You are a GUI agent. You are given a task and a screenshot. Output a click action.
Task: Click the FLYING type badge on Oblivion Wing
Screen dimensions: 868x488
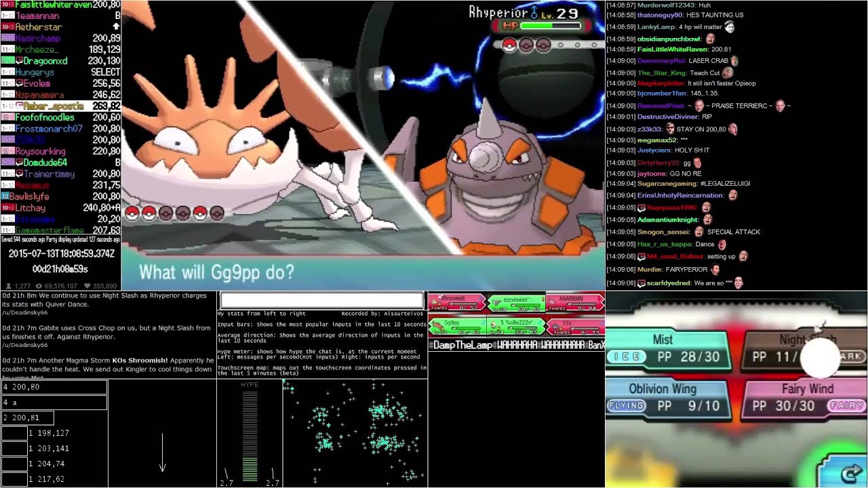pyautogui.click(x=626, y=406)
